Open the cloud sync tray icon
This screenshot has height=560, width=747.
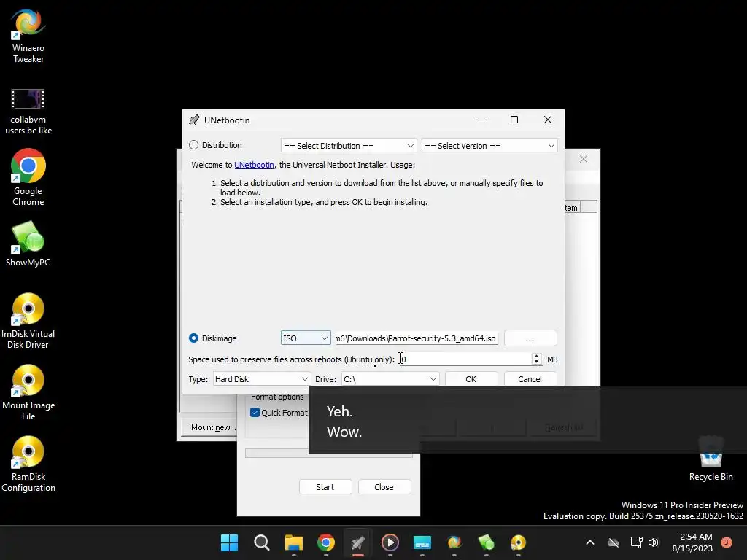click(614, 542)
